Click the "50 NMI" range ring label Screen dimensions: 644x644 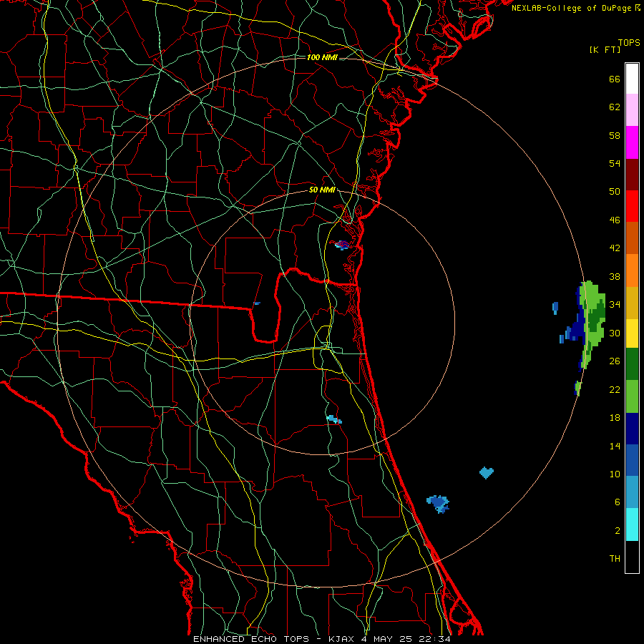[323, 190]
